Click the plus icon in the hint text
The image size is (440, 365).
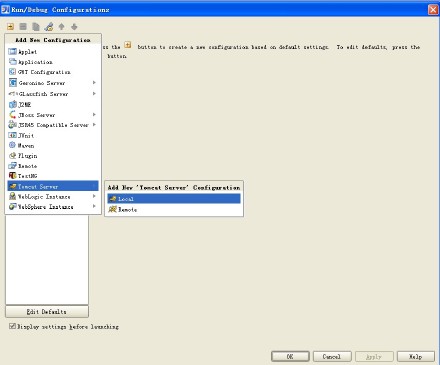click(128, 45)
